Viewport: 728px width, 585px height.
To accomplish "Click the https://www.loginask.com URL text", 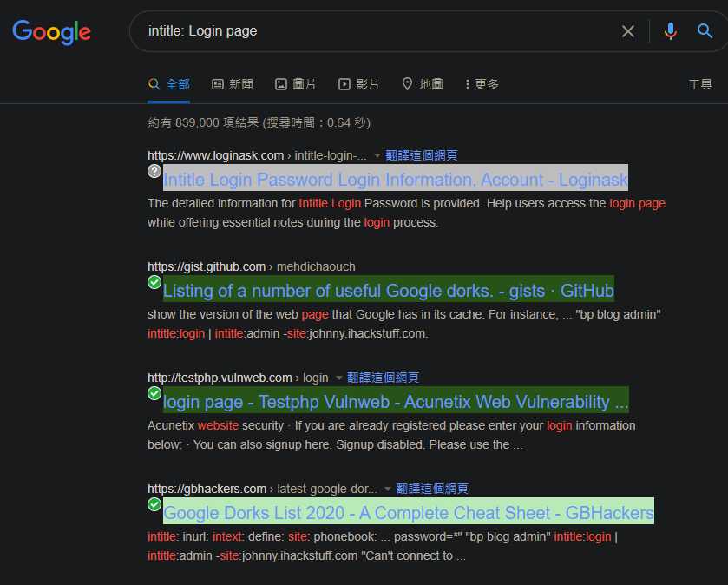I will coord(215,155).
